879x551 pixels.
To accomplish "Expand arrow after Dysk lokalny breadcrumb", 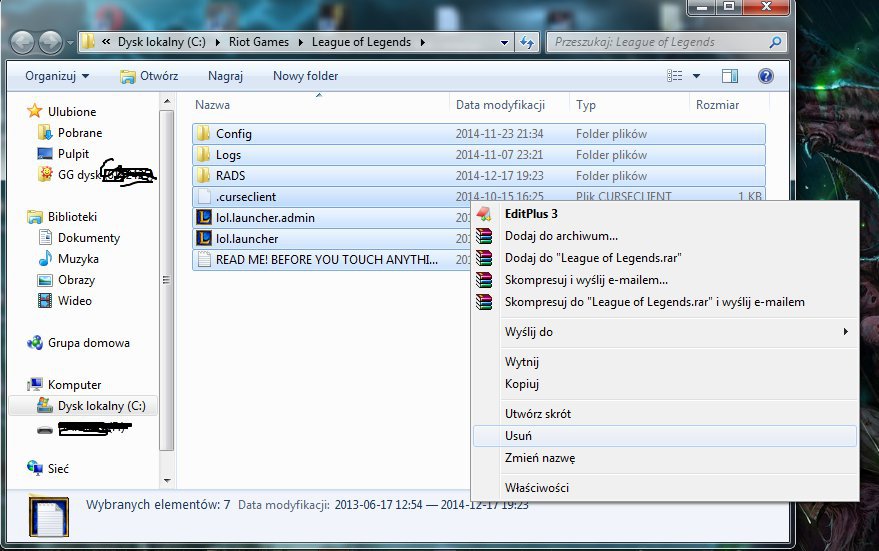I will point(218,43).
